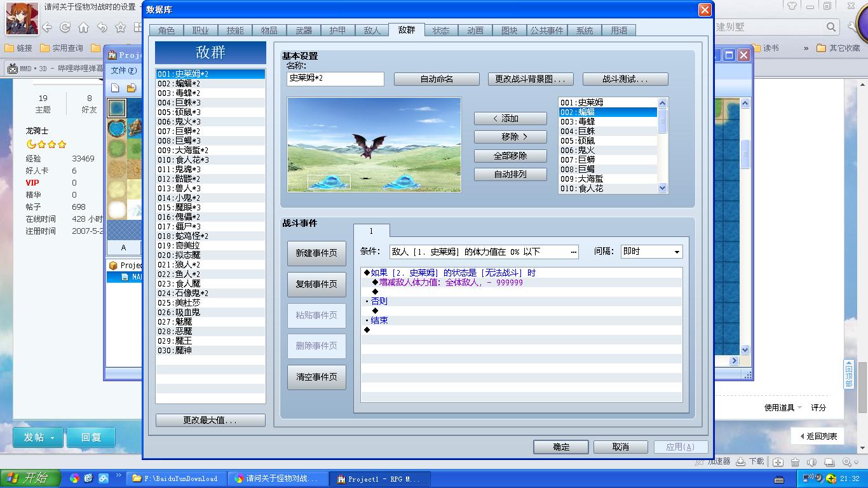The image size is (868, 488).
Task: Open the 链接 bookmark folder
Action: pos(18,48)
